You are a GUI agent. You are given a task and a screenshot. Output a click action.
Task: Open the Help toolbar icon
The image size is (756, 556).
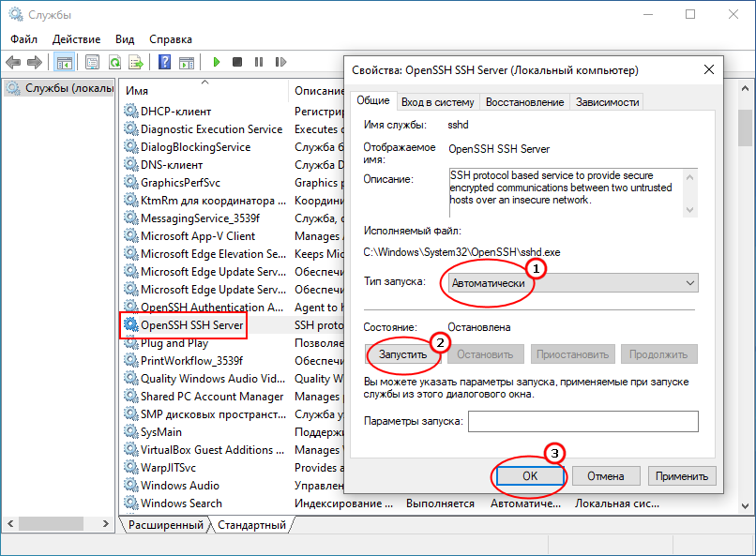[x=164, y=62]
